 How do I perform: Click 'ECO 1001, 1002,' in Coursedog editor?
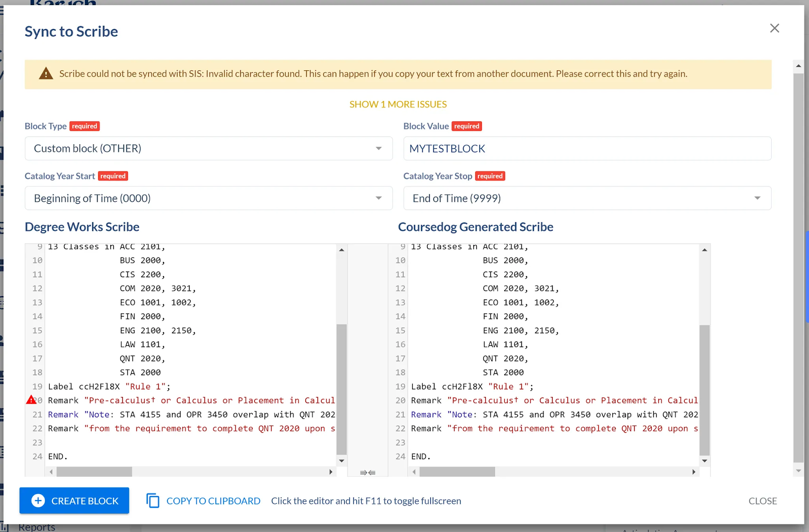(x=521, y=302)
